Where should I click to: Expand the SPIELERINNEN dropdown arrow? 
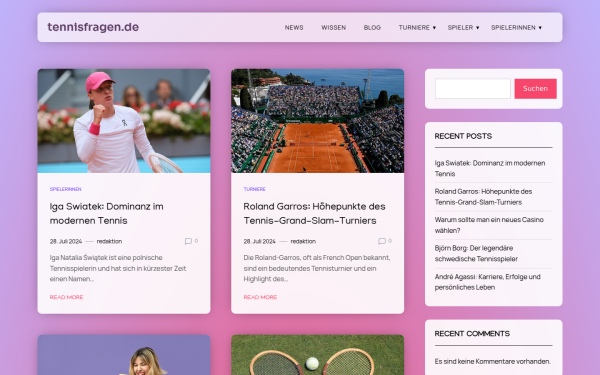point(540,28)
